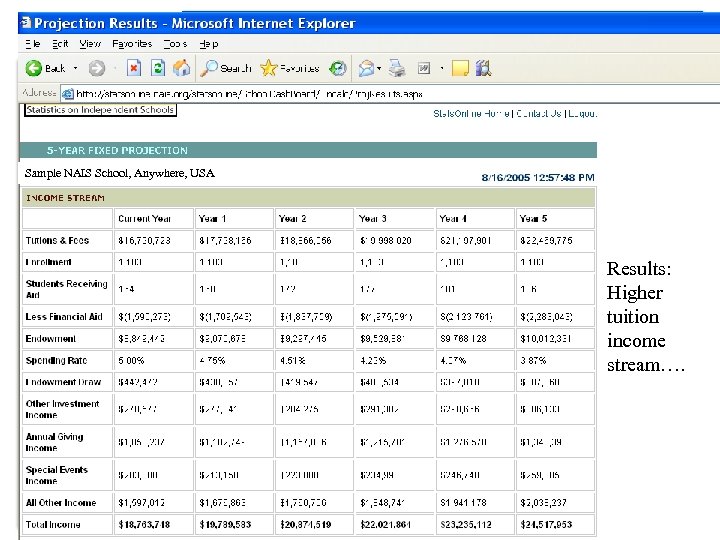Click the Refresh page icon
Viewport: 720px width, 540px height.
tap(158, 68)
